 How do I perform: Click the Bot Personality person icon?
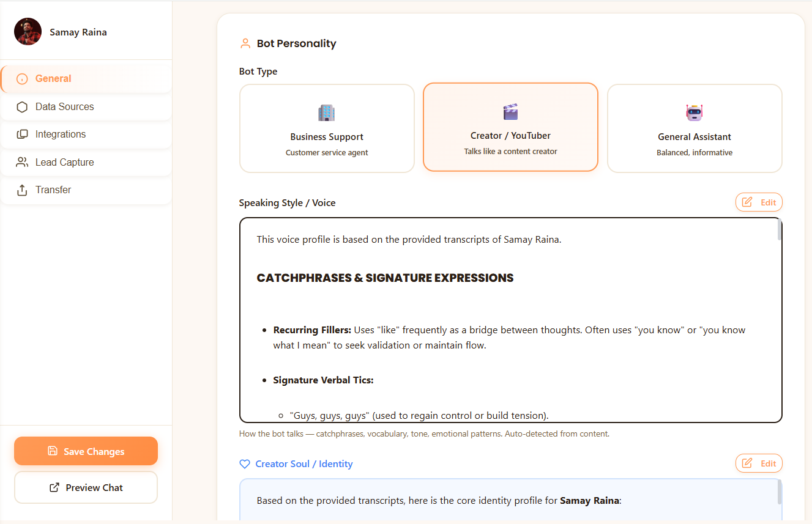click(x=245, y=43)
